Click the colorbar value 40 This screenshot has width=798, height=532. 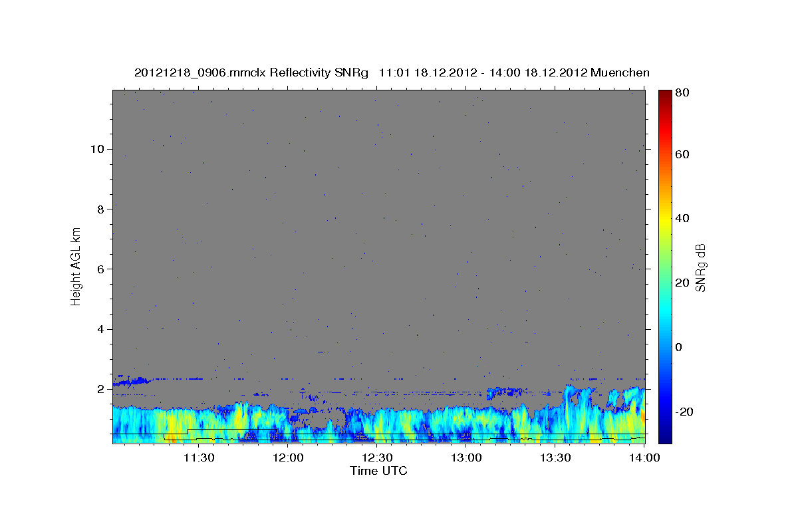pos(682,218)
